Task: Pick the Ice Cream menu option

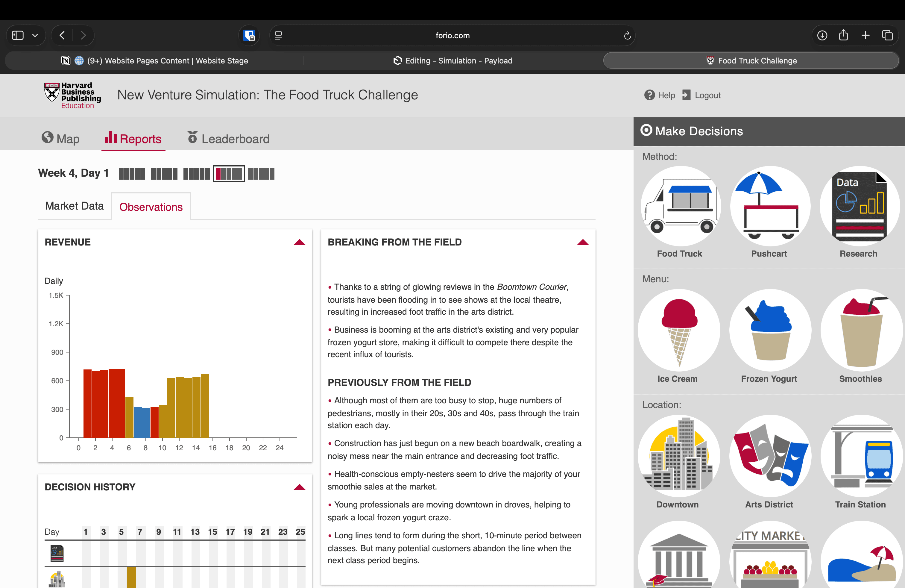Action: 678,330
